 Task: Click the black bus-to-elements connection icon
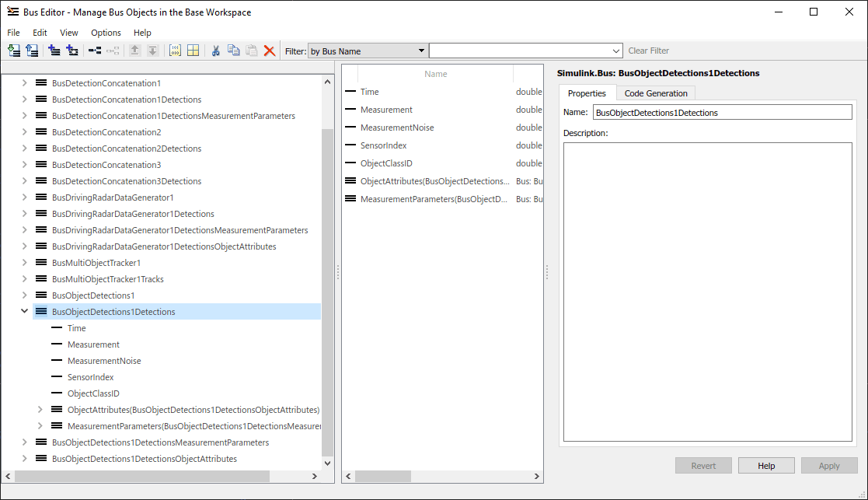coord(95,51)
